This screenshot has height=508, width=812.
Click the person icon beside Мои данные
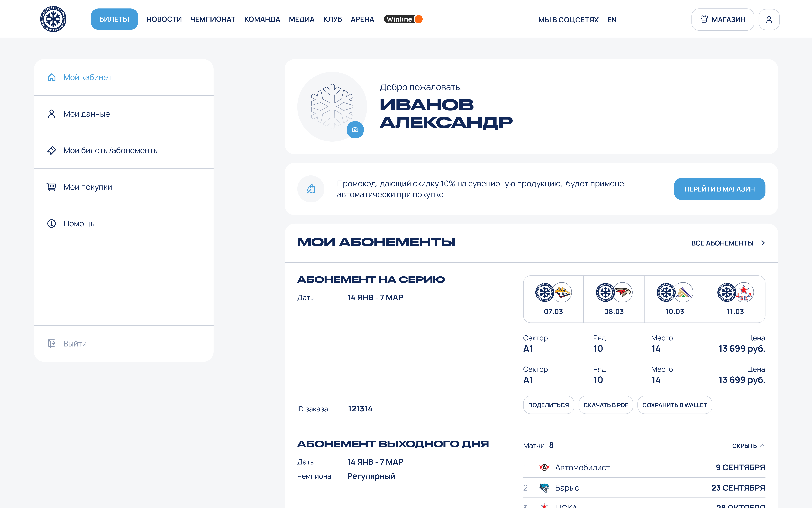click(51, 114)
